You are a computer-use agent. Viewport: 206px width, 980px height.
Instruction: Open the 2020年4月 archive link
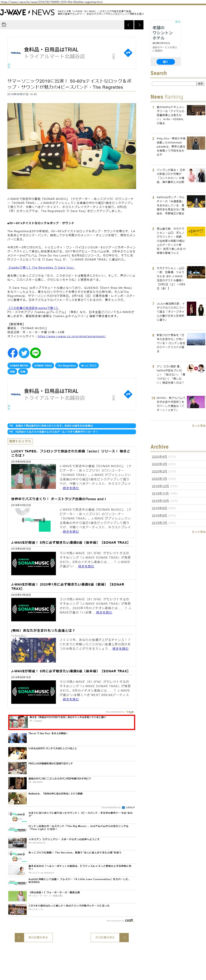(x=159, y=456)
